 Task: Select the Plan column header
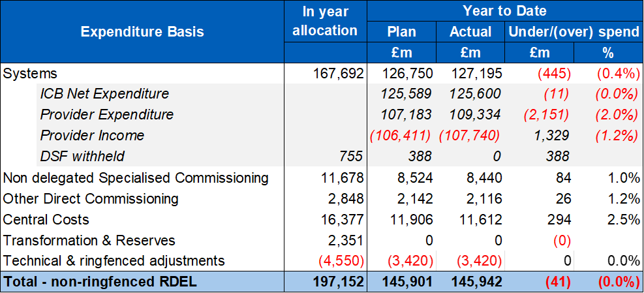point(401,32)
